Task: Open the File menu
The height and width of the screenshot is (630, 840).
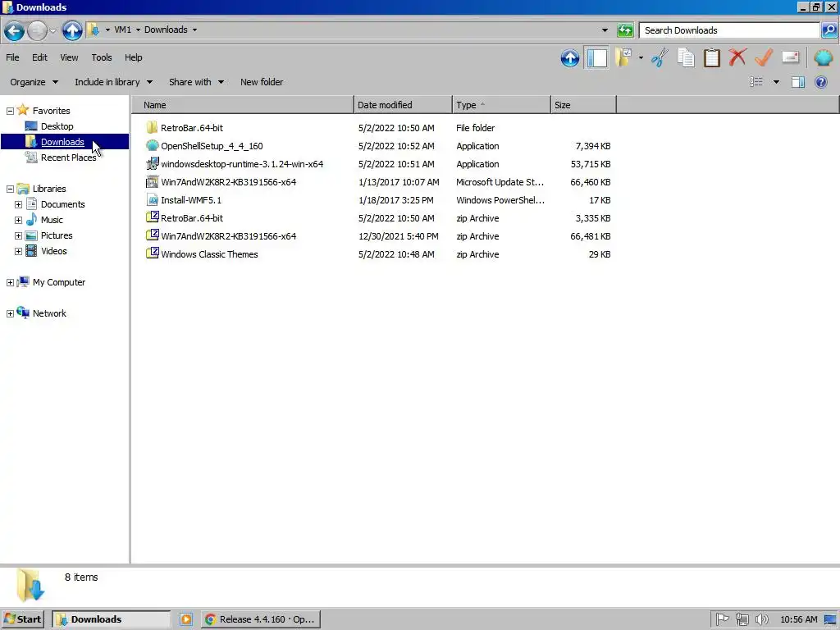Action: tap(12, 57)
